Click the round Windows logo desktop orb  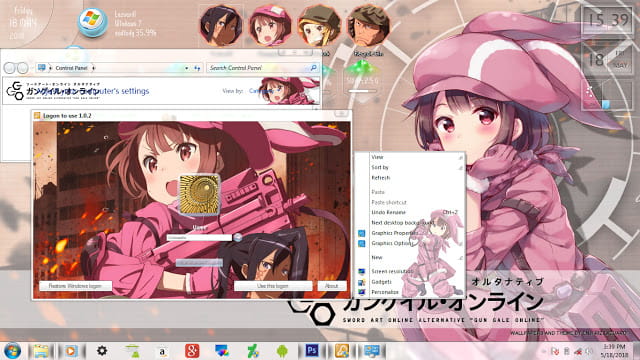point(92,21)
